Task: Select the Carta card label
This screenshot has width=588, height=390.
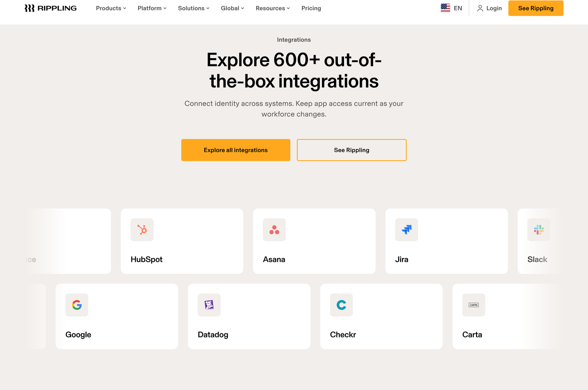Action: pyautogui.click(x=472, y=334)
